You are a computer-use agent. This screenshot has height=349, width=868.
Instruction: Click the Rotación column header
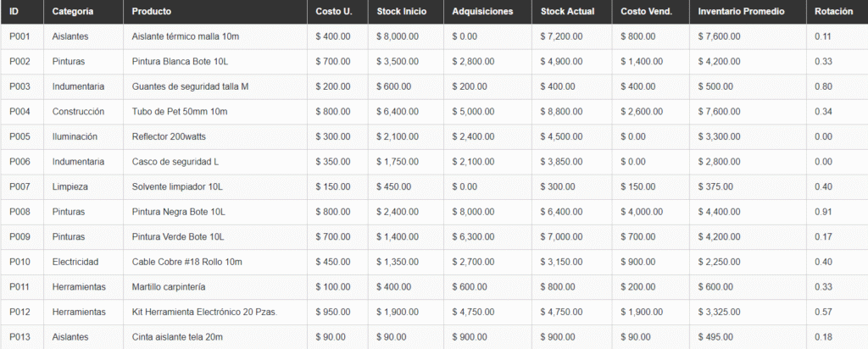(x=833, y=12)
